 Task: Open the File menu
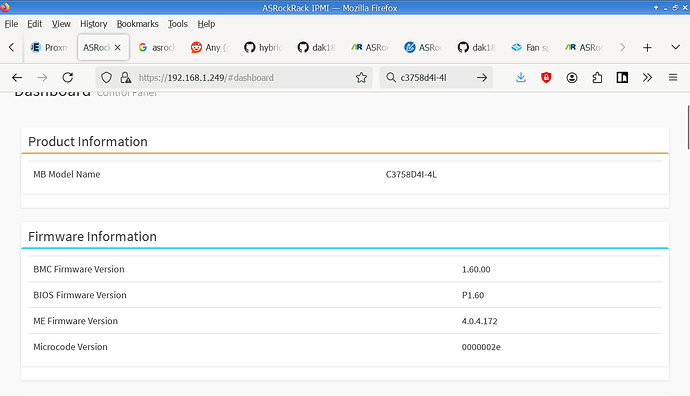pyautogui.click(x=11, y=24)
